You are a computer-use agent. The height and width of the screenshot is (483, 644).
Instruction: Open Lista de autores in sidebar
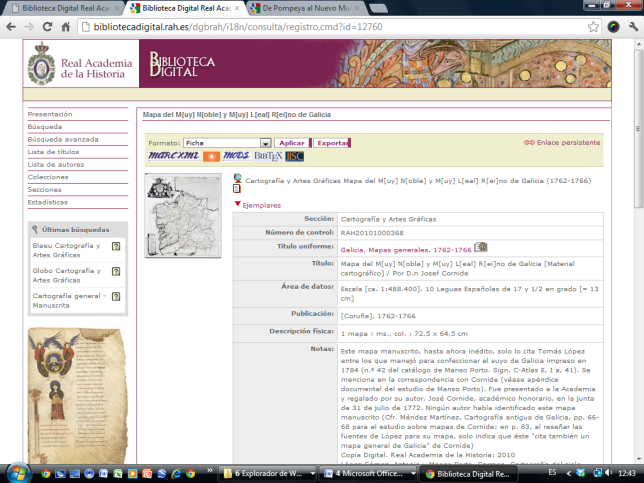pos(56,164)
